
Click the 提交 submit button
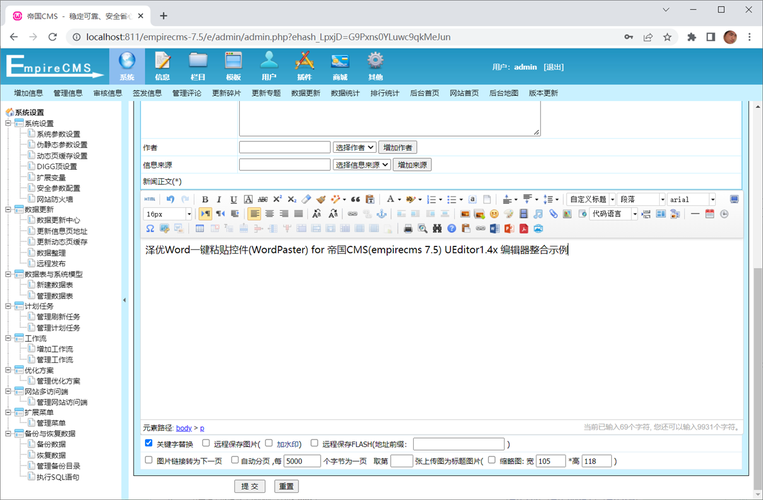point(250,486)
